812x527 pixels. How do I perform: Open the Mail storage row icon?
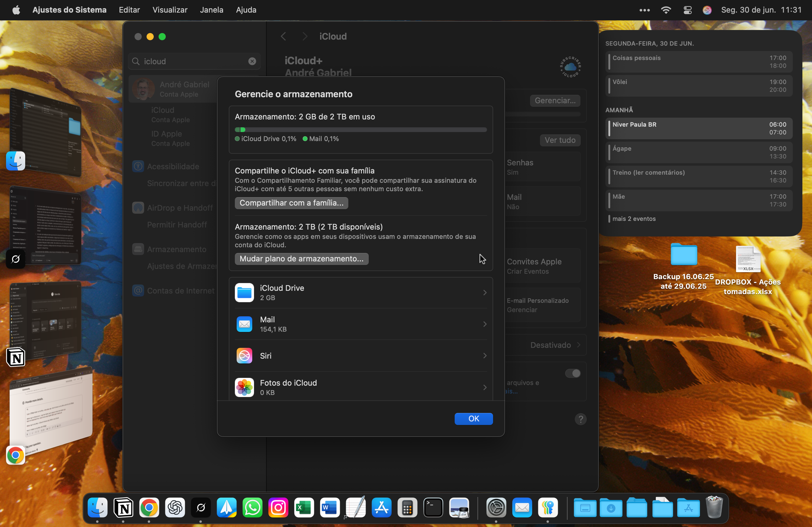244,324
